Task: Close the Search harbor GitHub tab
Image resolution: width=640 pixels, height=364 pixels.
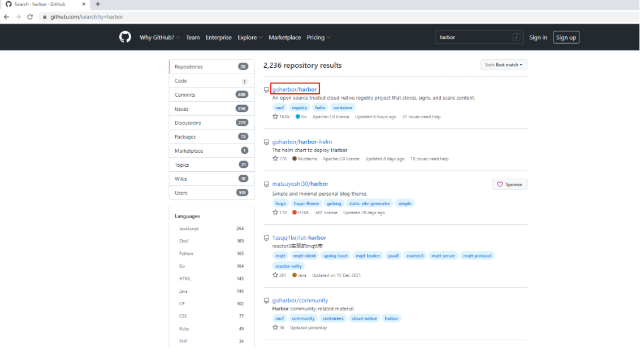Action: 84,4
